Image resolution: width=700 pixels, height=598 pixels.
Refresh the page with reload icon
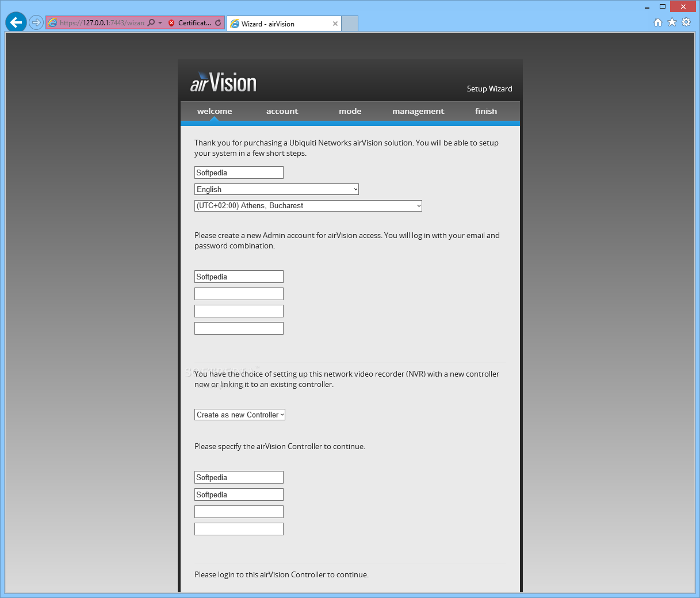point(218,23)
